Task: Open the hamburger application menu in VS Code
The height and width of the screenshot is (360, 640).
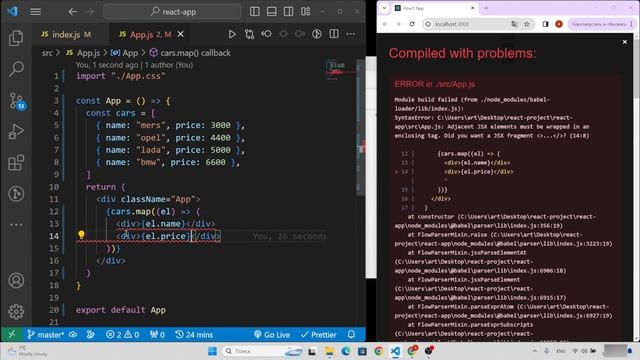Action: pos(36,12)
